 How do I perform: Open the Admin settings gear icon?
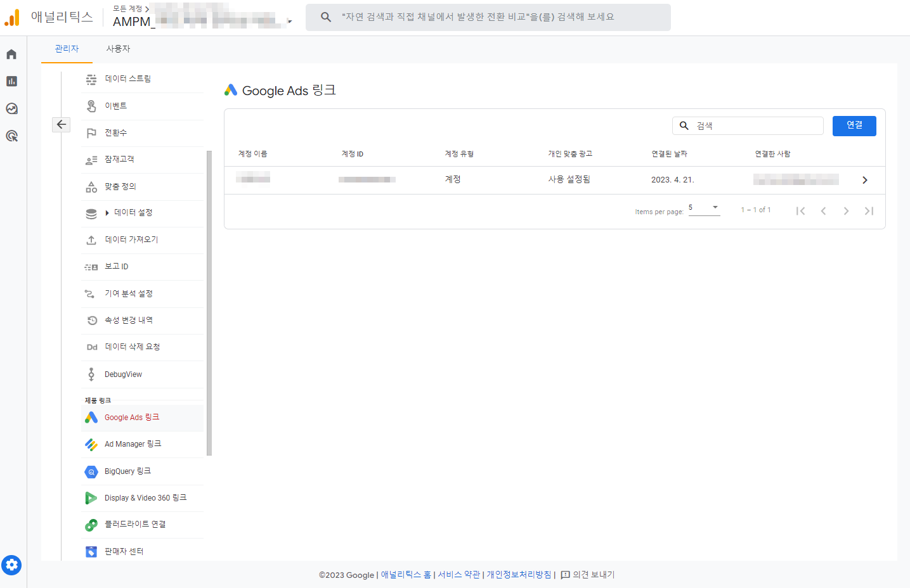pos(11,565)
